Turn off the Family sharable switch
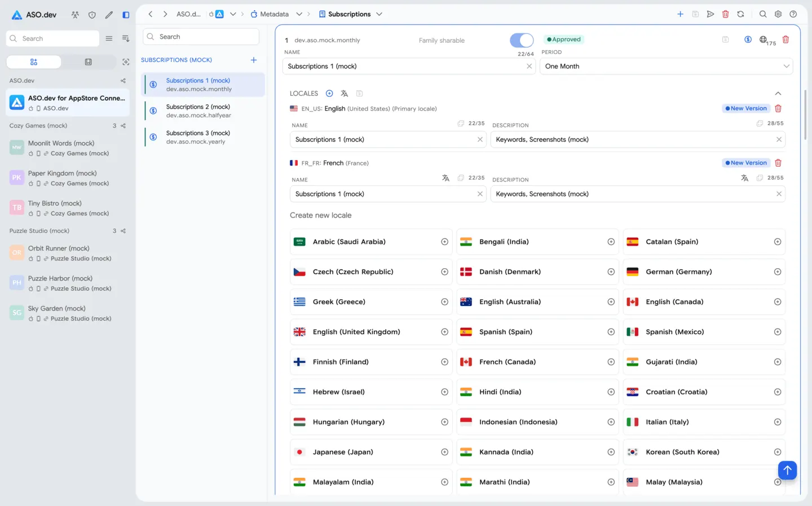This screenshot has width=812, height=506. pyautogui.click(x=522, y=40)
